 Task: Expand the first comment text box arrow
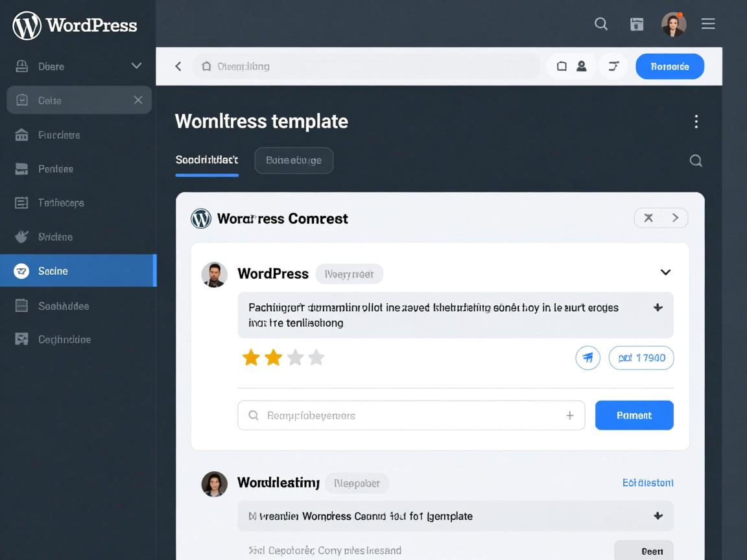click(658, 308)
